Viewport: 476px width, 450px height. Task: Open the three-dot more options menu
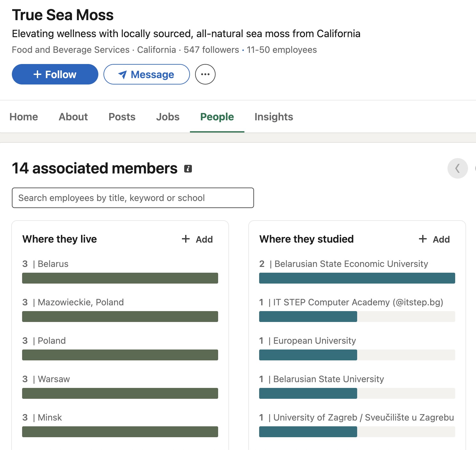pyautogui.click(x=205, y=74)
